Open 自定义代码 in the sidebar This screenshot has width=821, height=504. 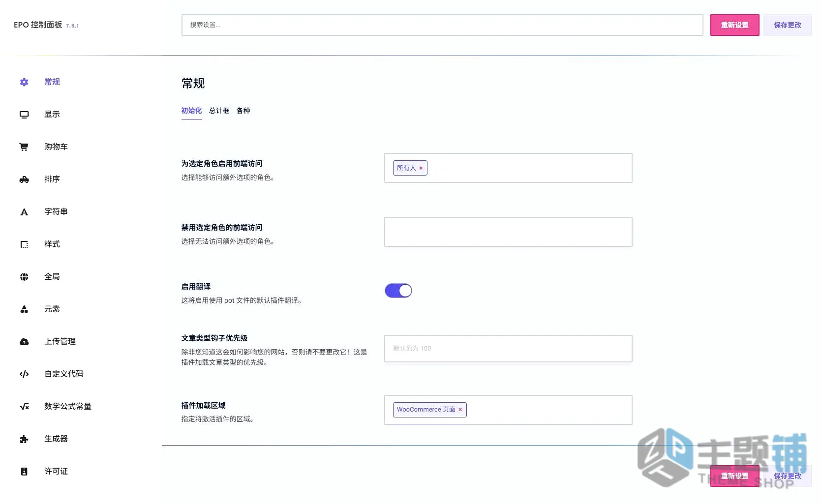point(64,374)
